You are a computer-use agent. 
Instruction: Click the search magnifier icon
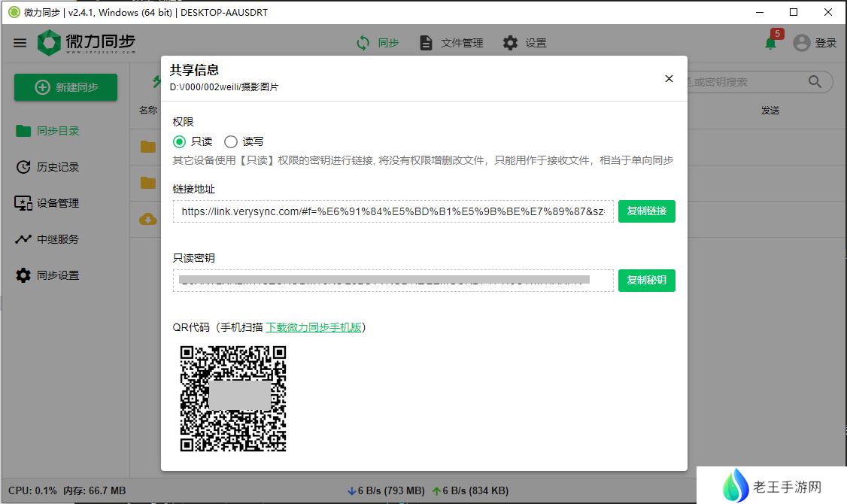[x=815, y=82]
